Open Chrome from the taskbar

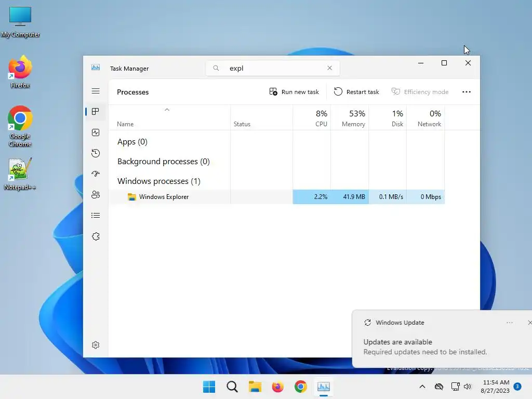pyautogui.click(x=301, y=387)
